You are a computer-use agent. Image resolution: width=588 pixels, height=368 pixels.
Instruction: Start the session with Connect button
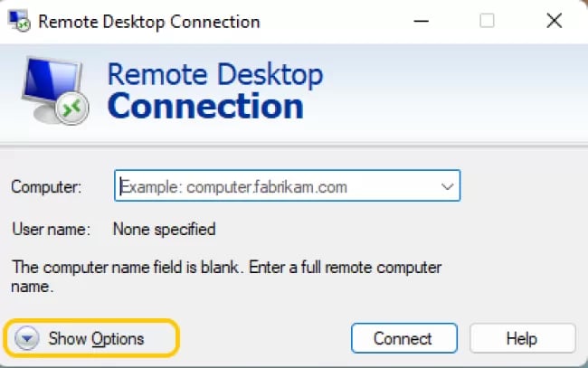[403, 338]
